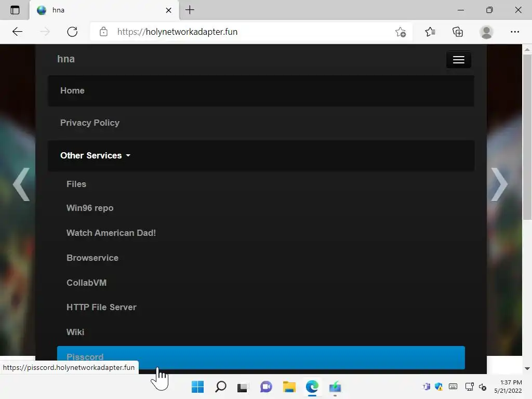532x399 pixels.
Task: Open Windows Security tray icon
Action: (x=438, y=387)
